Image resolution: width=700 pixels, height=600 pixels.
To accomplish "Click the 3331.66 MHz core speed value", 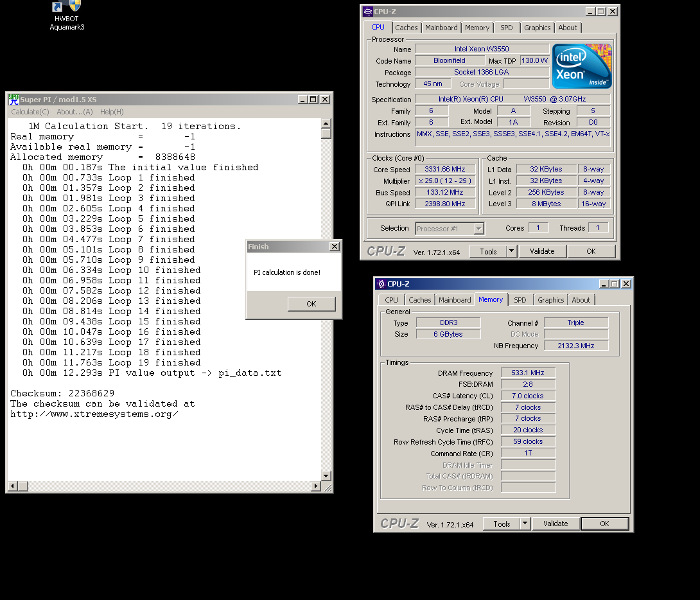I will [444, 169].
